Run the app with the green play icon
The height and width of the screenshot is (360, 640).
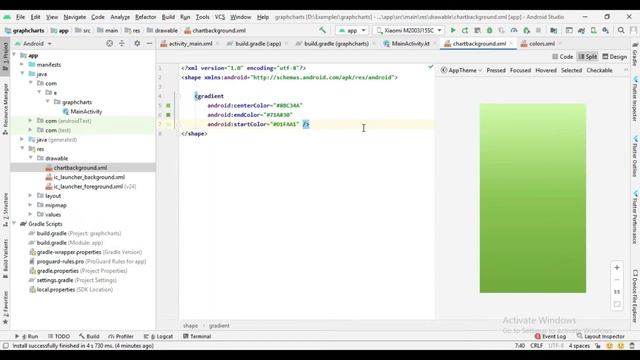(453, 30)
